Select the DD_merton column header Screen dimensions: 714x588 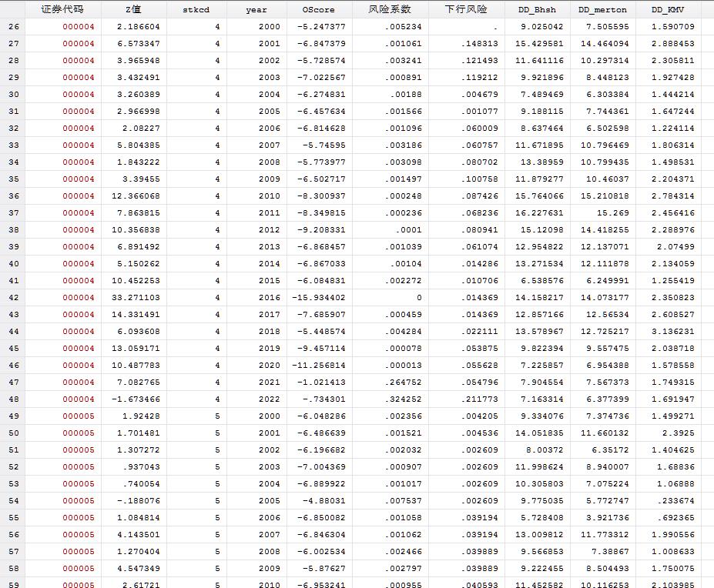[x=603, y=9]
